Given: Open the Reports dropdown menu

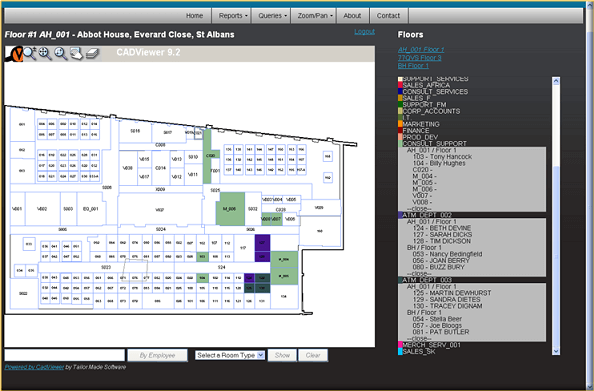Looking at the screenshot, I should coord(232,16).
